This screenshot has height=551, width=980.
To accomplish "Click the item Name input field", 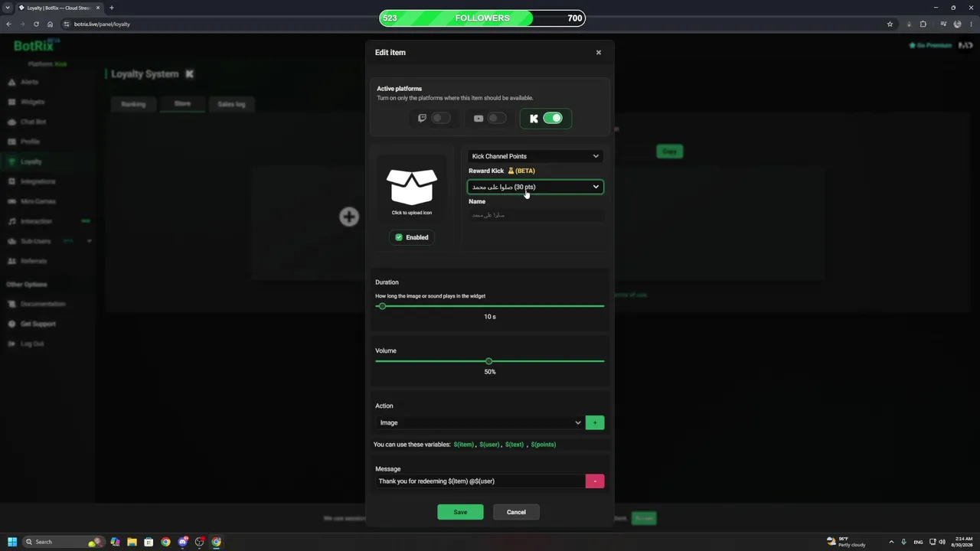I will pos(536,215).
